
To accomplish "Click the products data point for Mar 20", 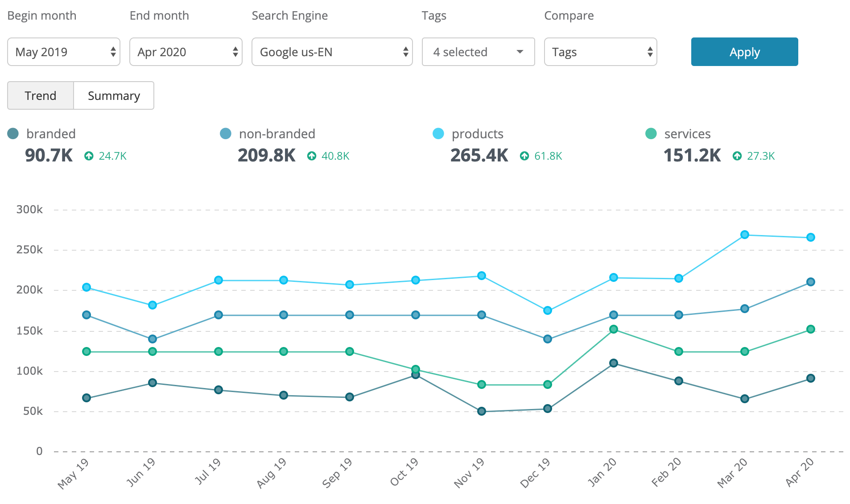I will coord(744,234).
